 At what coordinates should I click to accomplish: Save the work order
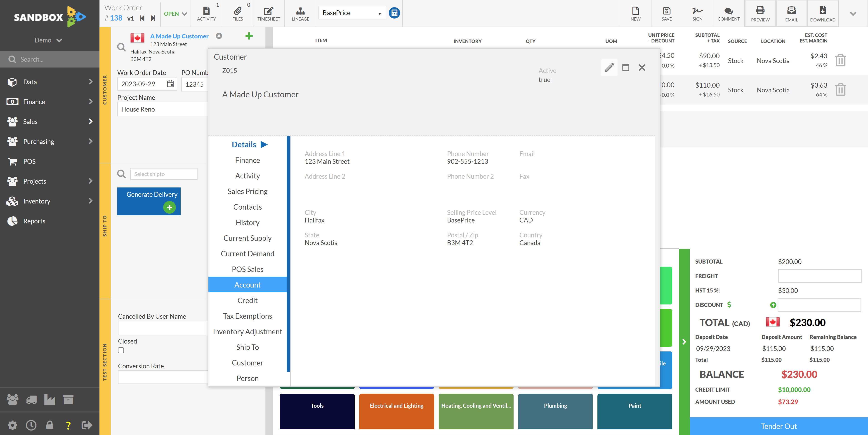click(667, 14)
